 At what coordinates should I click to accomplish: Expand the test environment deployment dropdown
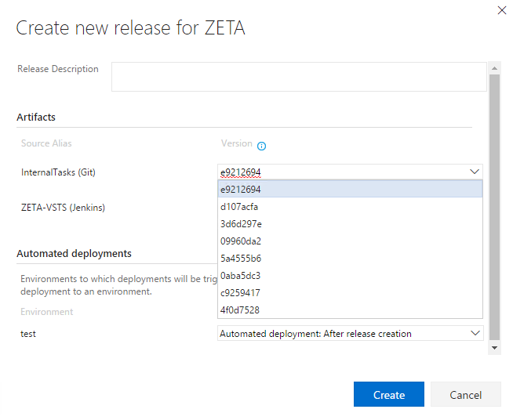click(x=475, y=333)
